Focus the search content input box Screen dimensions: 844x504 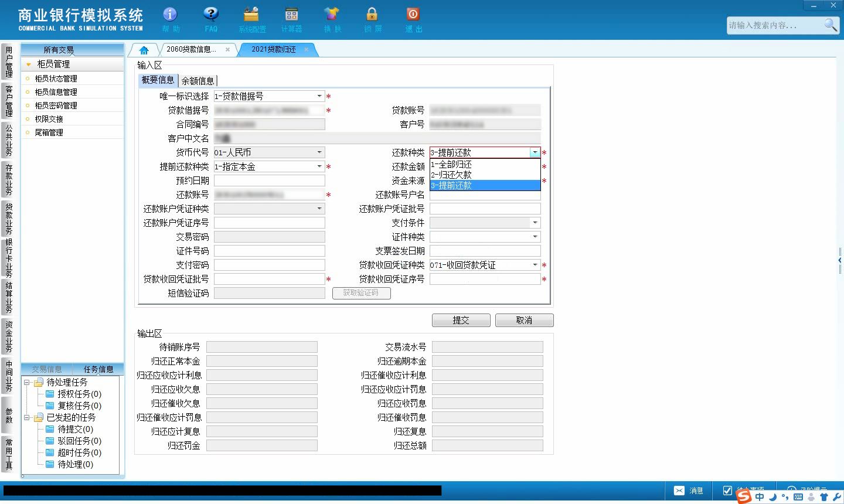pos(774,25)
